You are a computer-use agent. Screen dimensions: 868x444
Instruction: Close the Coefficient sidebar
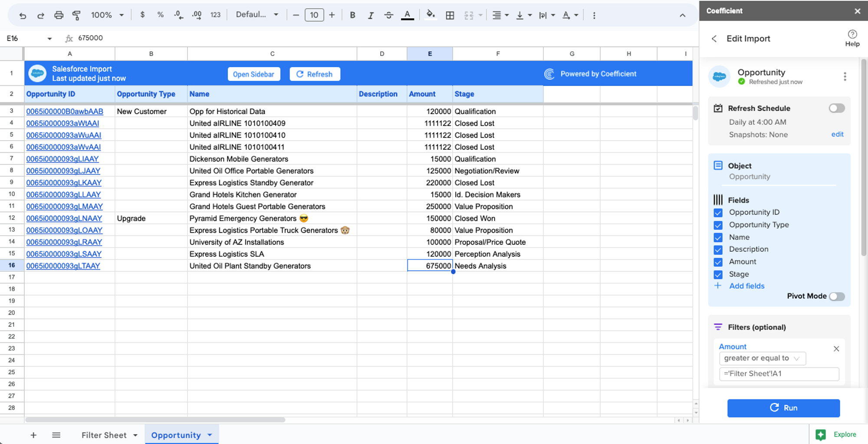pyautogui.click(x=857, y=11)
